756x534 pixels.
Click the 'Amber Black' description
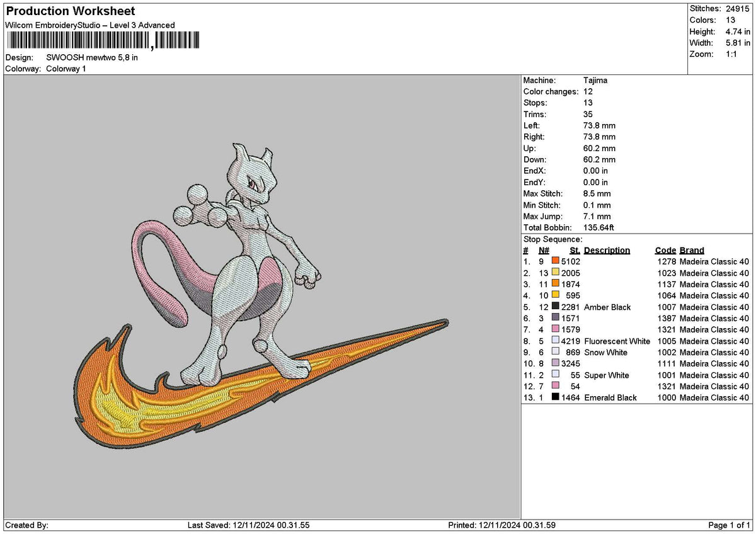point(607,307)
